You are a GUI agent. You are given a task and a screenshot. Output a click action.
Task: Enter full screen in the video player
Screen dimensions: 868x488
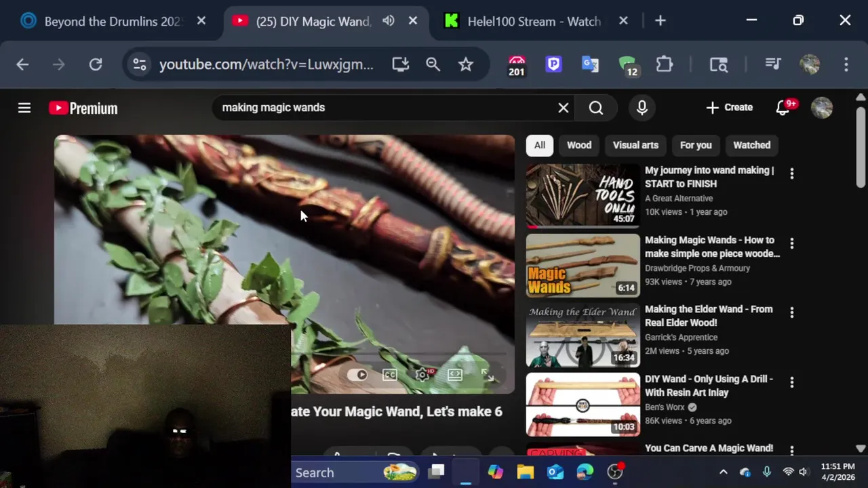pos(487,374)
